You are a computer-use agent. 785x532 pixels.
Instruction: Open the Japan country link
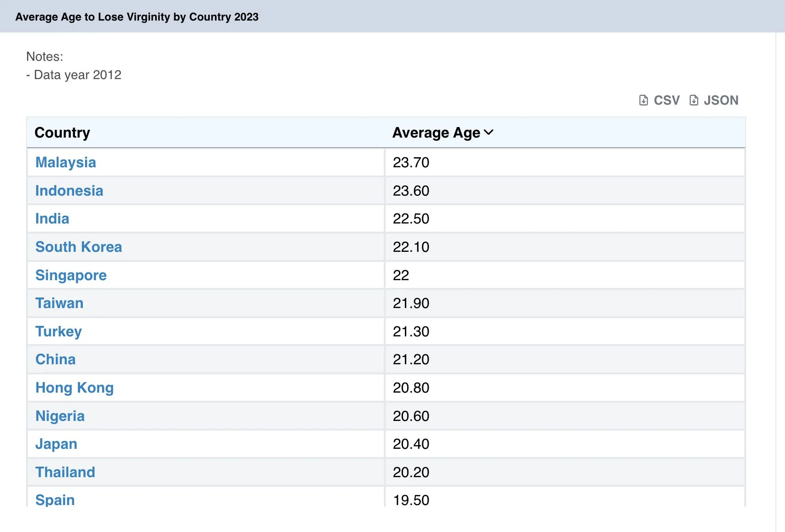click(x=56, y=444)
